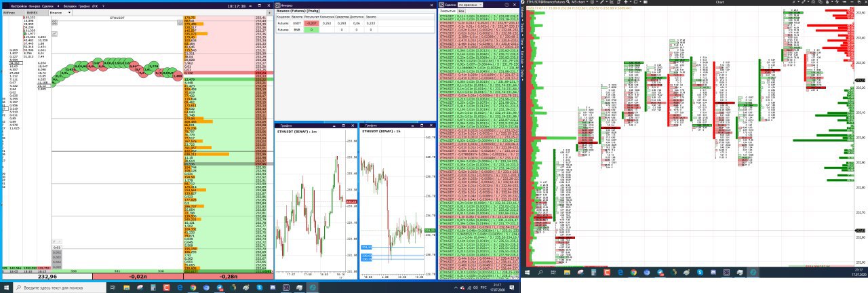
Task: Click the Chart window title text
Action: (x=721, y=2)
